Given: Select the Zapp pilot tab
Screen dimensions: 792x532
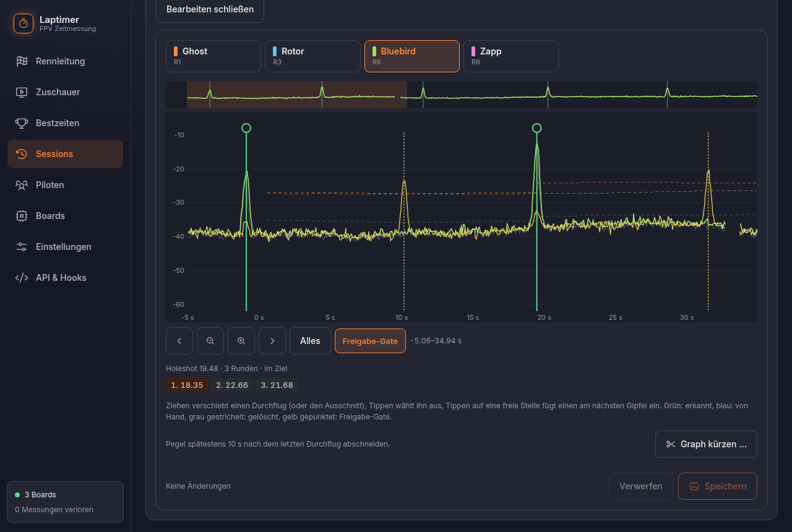Looking at the screenshot, I should 511,56.
